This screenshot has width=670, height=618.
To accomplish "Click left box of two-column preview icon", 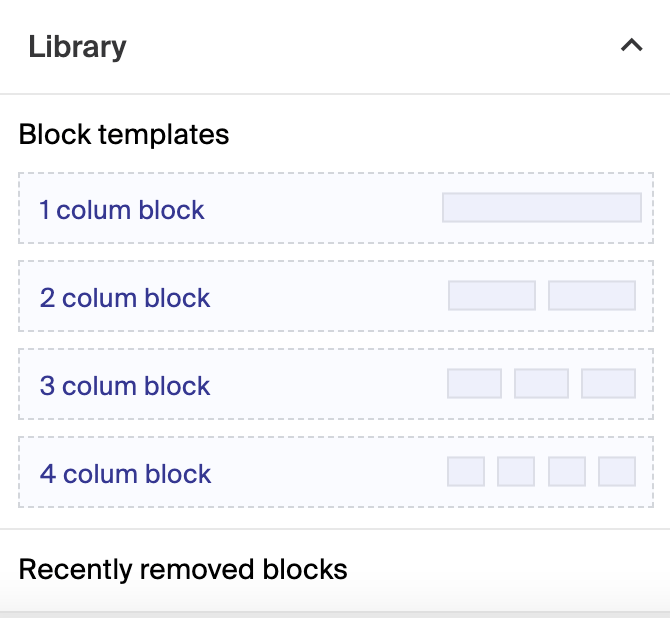I will point(492,296).
